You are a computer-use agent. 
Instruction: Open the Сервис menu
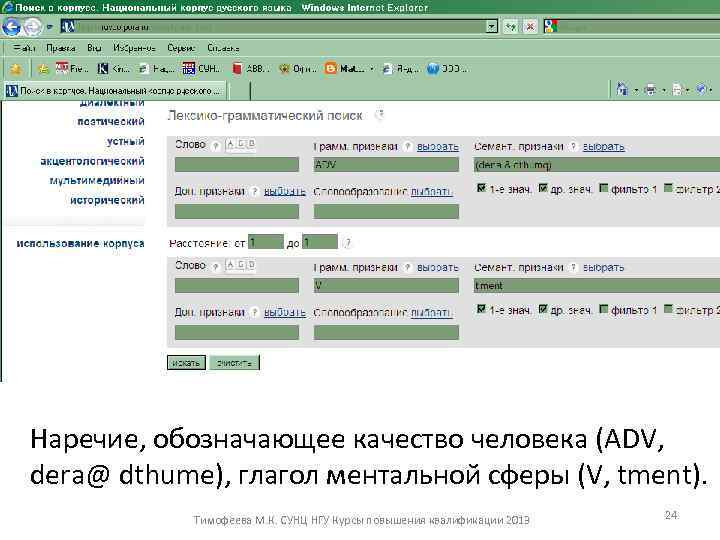point(181,48)
